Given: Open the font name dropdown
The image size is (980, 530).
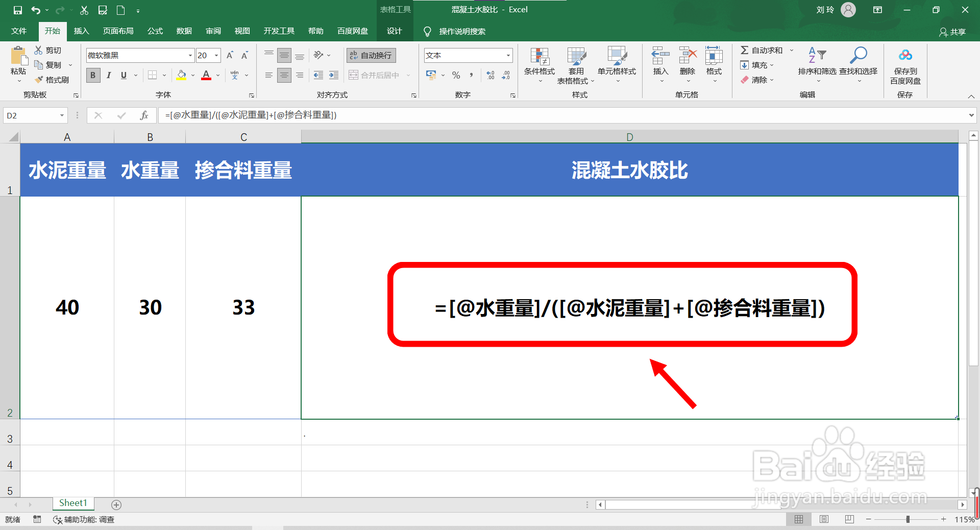Looking at the screenshot, I should (x=189, y=55).
